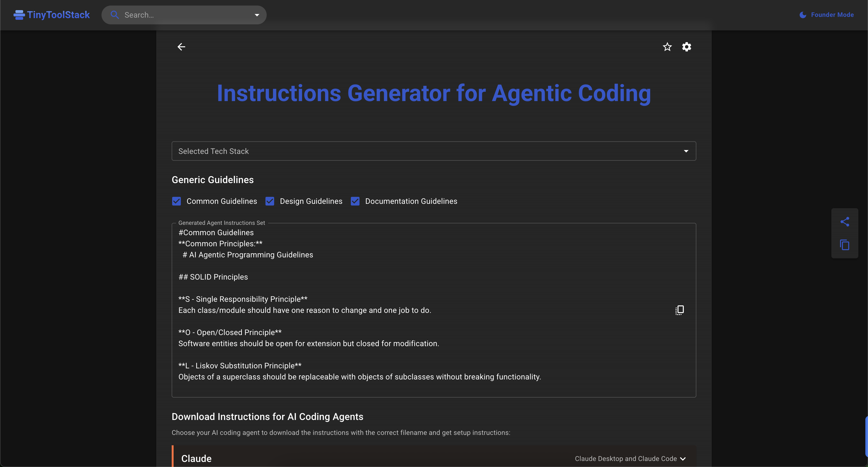
Task: Favorite this tool with the star icon
Action: pos(667,47)
